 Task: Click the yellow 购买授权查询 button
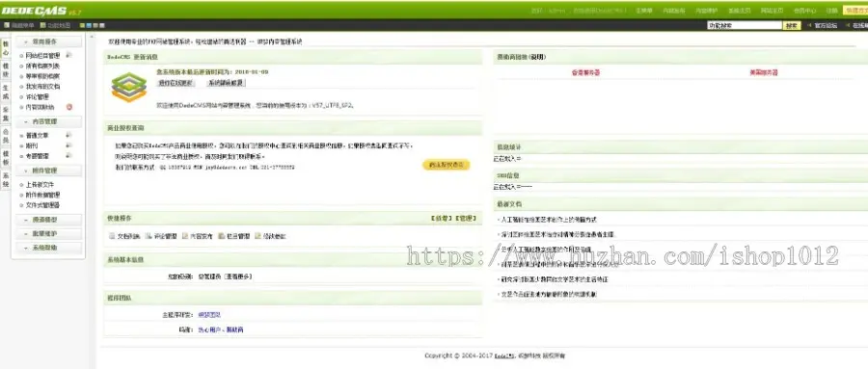click(x=447, y=165)
